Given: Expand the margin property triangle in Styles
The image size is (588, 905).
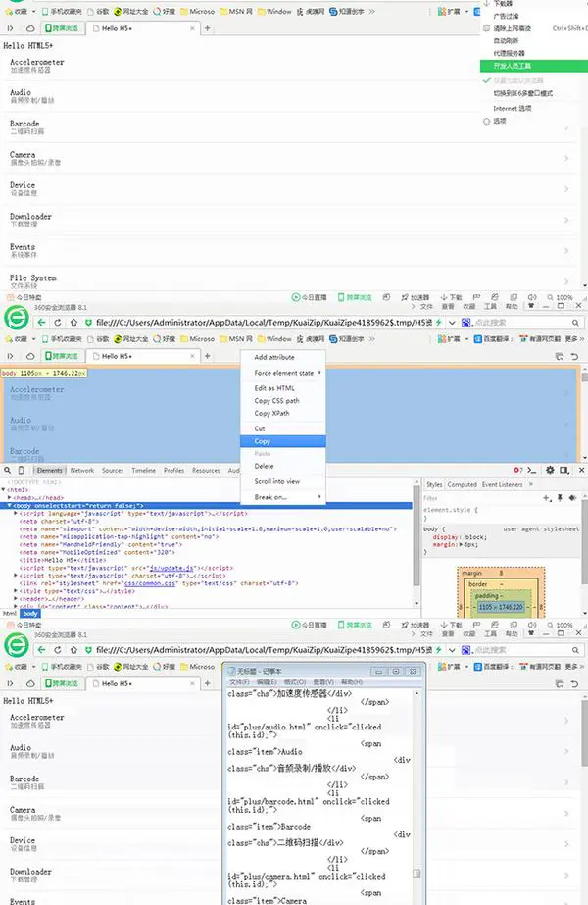Looking at the screenshot, I should click(x=460, y=545).
